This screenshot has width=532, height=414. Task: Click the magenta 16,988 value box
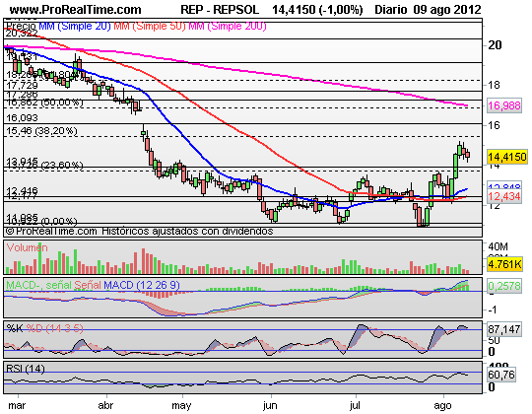tap(504, 105)
